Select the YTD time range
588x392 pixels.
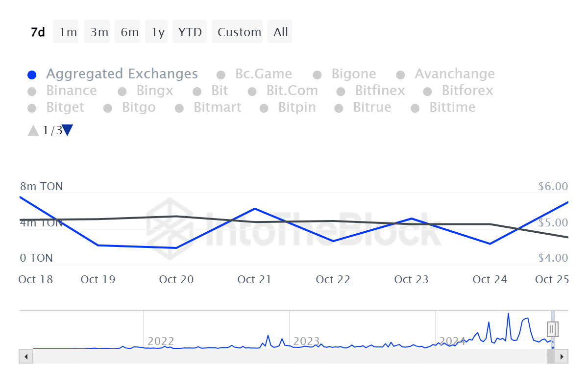coord(190,32)
